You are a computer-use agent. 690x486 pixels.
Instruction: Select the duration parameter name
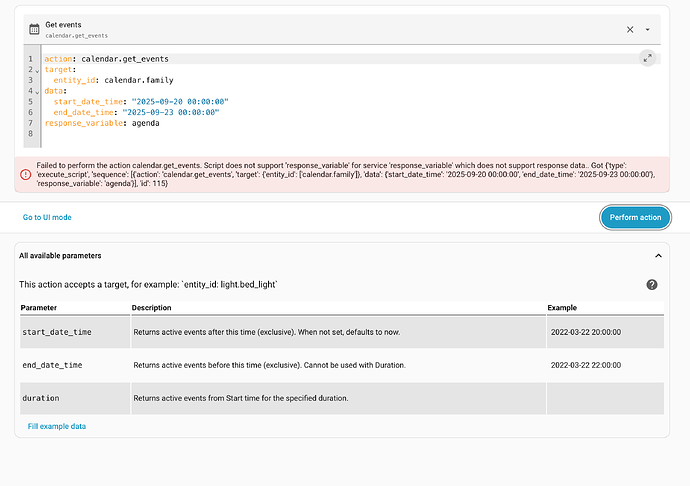(40, 398)
